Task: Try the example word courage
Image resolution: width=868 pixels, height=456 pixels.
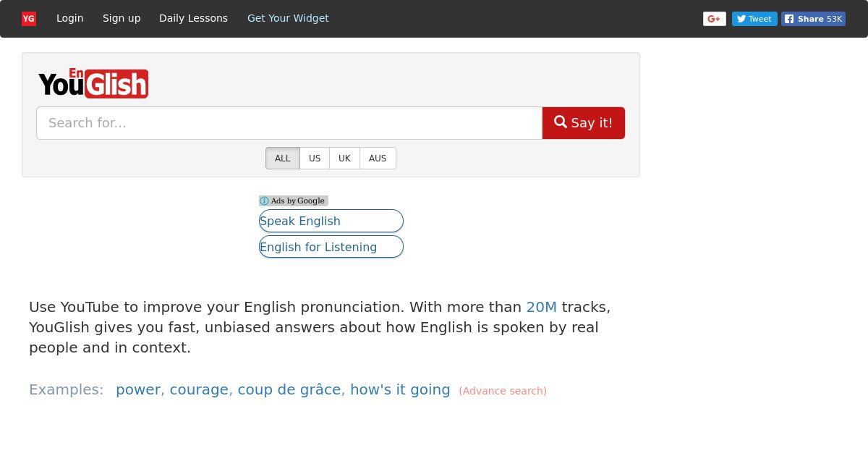Action: click(x=199, y=389)
